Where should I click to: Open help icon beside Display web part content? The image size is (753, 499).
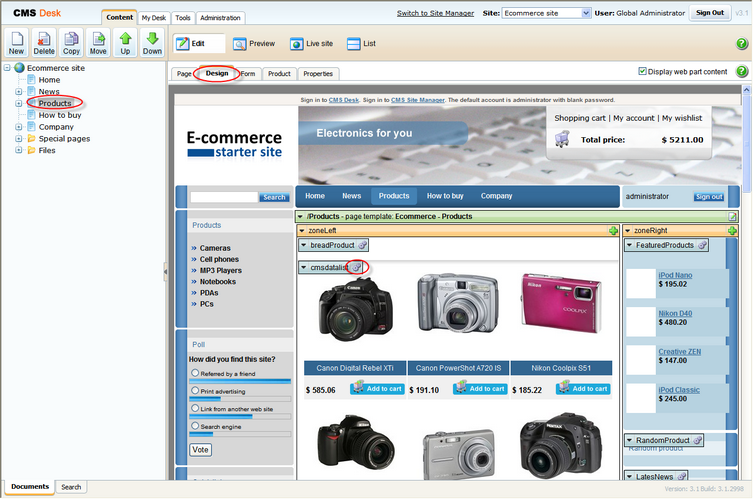click(741, 72)
